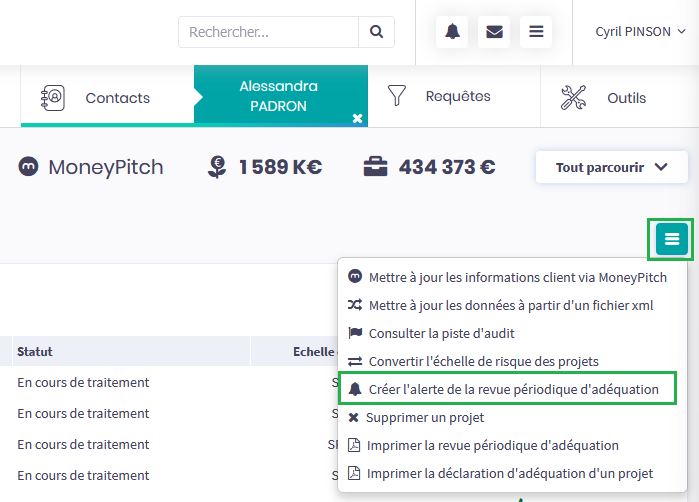Click the briefcase portfolio amount icon
This screenshot has height=502, width=699.
pyautogui.click(x=375, y=167)
